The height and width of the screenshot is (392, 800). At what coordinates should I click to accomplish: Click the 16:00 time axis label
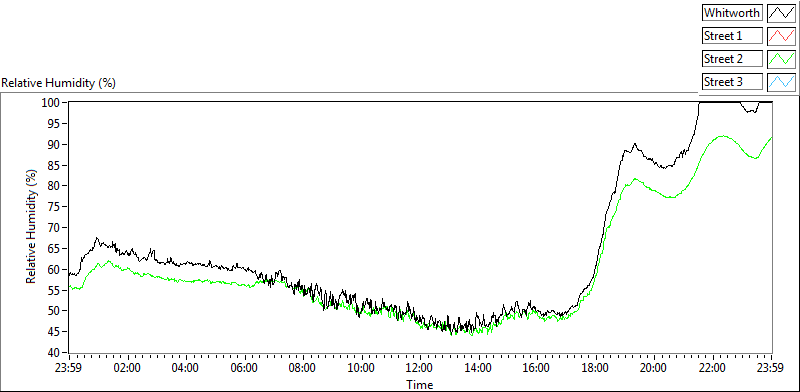pos(537,368)
